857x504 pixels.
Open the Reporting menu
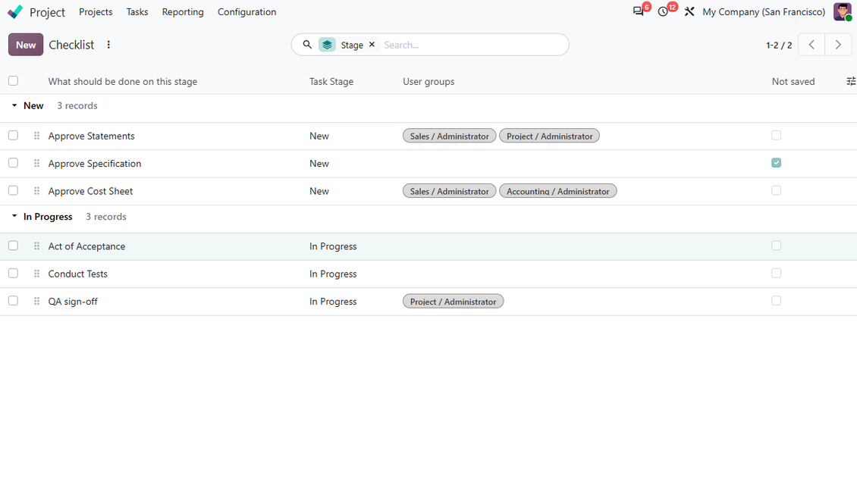click(x=183, y=11)
